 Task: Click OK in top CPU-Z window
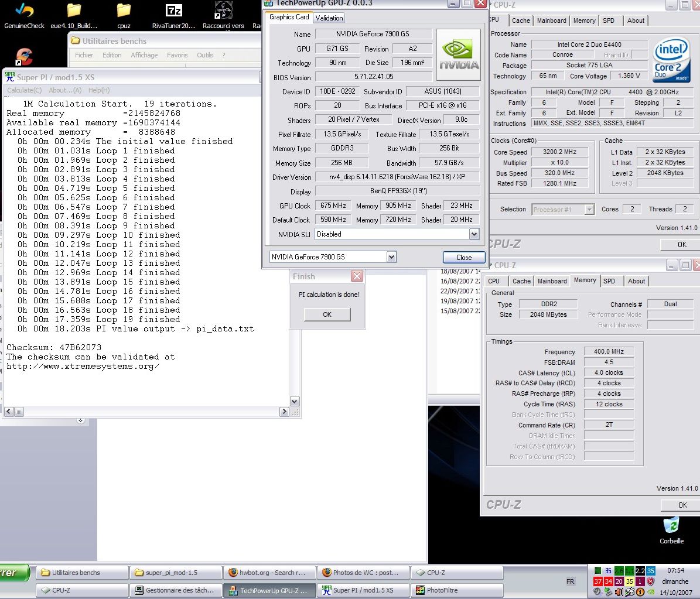pyautogui.click(x=681, y=244)
